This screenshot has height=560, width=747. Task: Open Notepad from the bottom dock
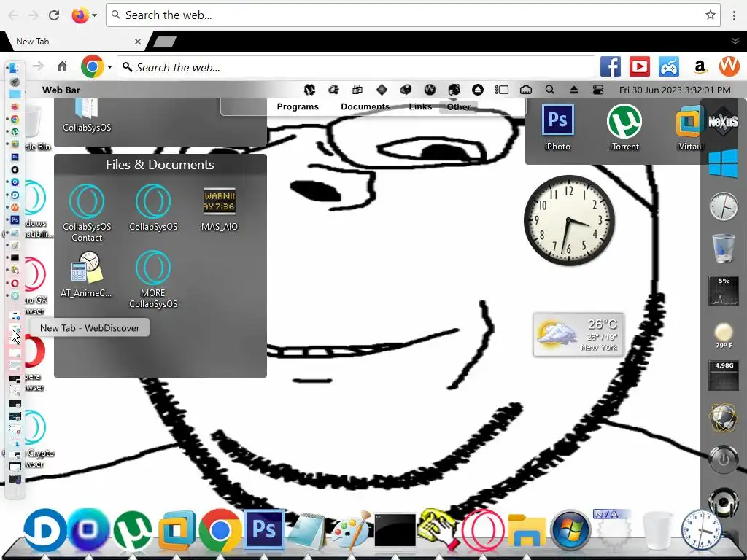307,531
